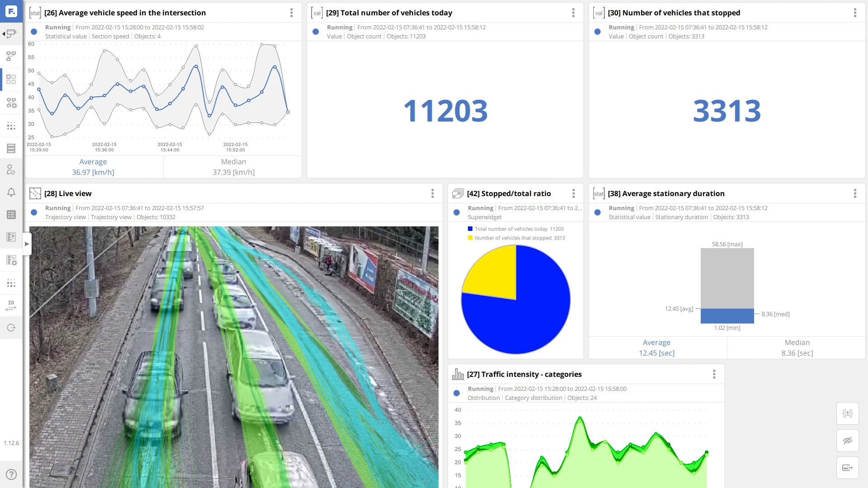Open the widget configuration grid-gear icon
868x488 pixels.
click(x=11, y=103)
